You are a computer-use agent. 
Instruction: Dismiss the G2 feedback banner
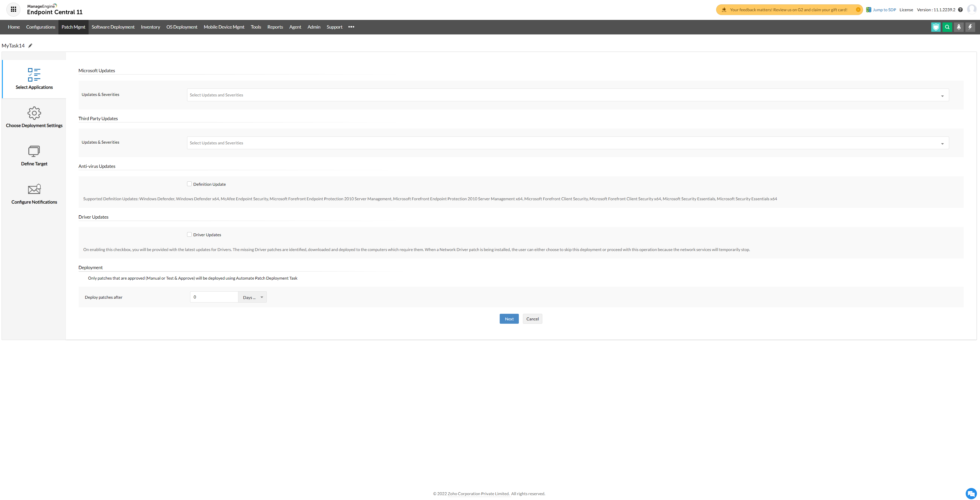click(858, 10)
